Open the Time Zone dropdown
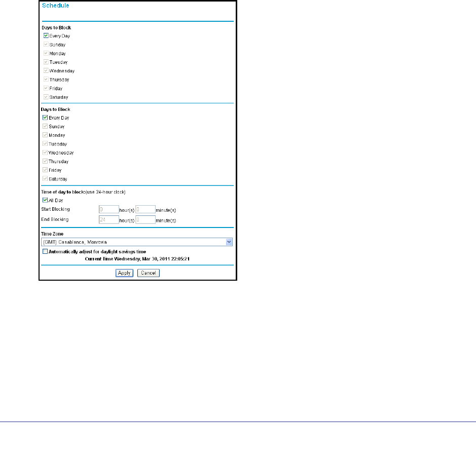 pyautogui.click(x=137, y=242)
